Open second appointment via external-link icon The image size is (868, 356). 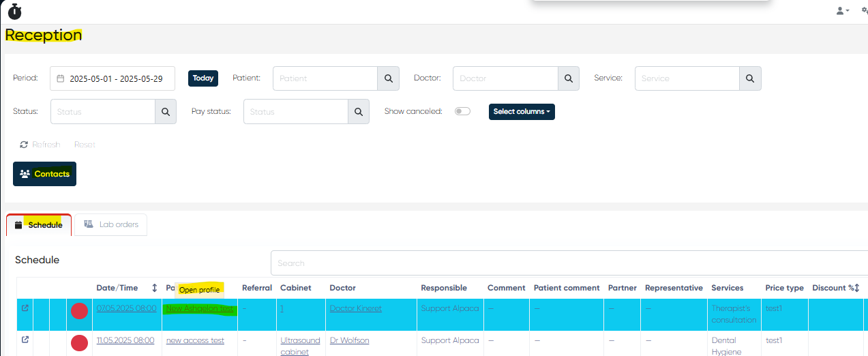pyautogui.click(x=25, y=340)
